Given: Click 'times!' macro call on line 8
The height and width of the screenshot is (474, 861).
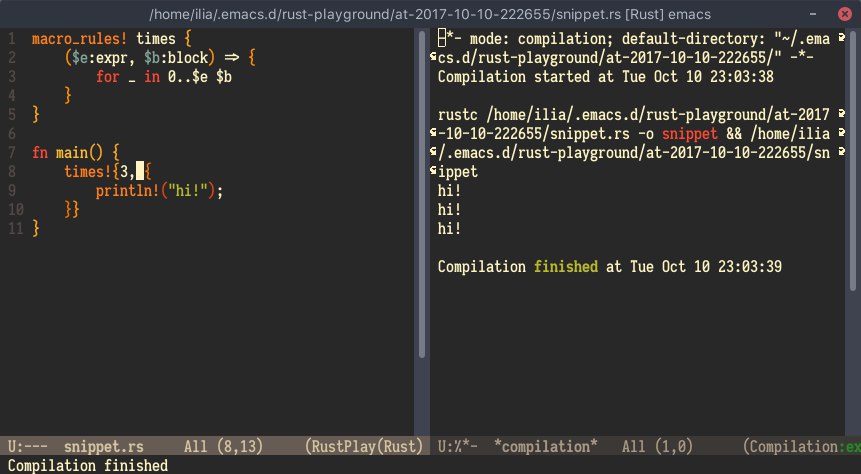Looking at the screenshot, I should coord(88,171).
